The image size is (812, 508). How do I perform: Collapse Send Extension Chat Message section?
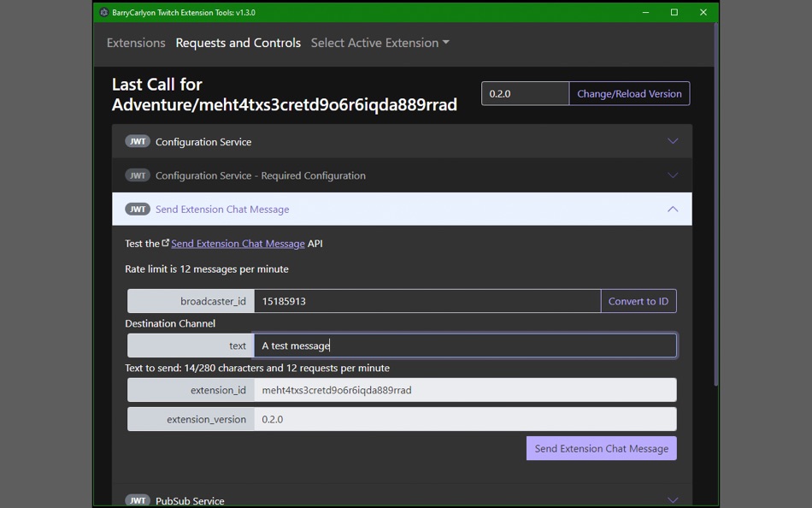402,209
